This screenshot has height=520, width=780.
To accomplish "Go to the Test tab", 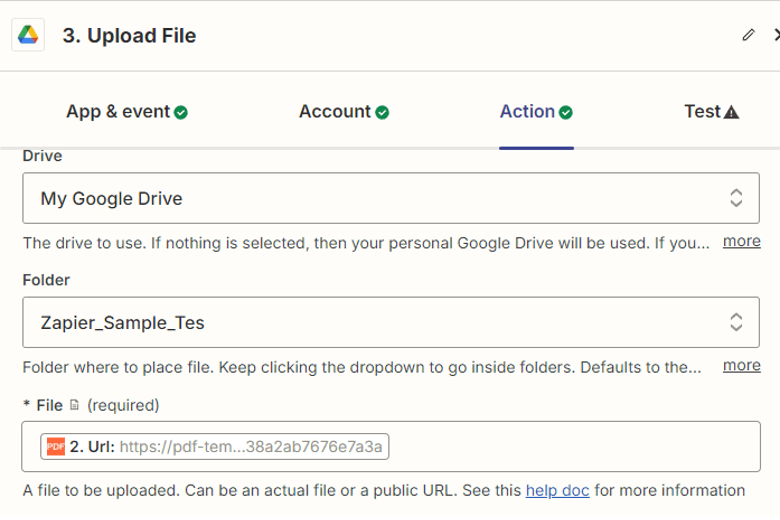I will click(x=702, y=112).
